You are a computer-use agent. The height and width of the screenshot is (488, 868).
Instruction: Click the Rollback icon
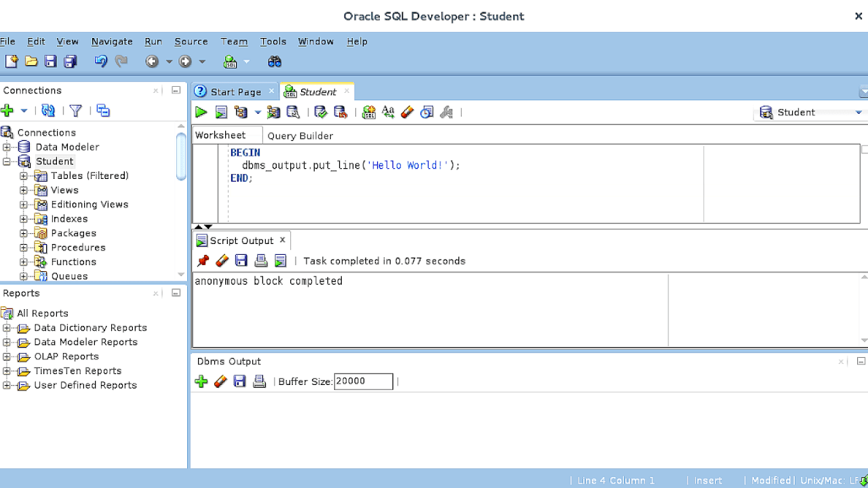pyautogui.click(x=340, y=113)
